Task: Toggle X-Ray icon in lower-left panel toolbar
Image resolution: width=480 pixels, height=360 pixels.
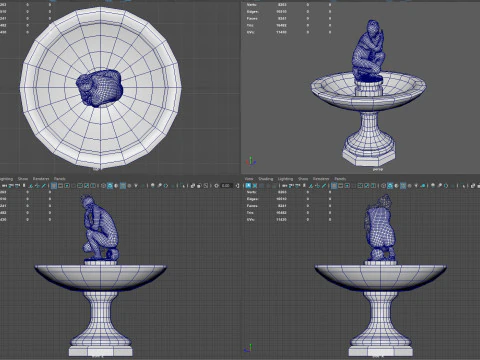Action: (193, 186)
